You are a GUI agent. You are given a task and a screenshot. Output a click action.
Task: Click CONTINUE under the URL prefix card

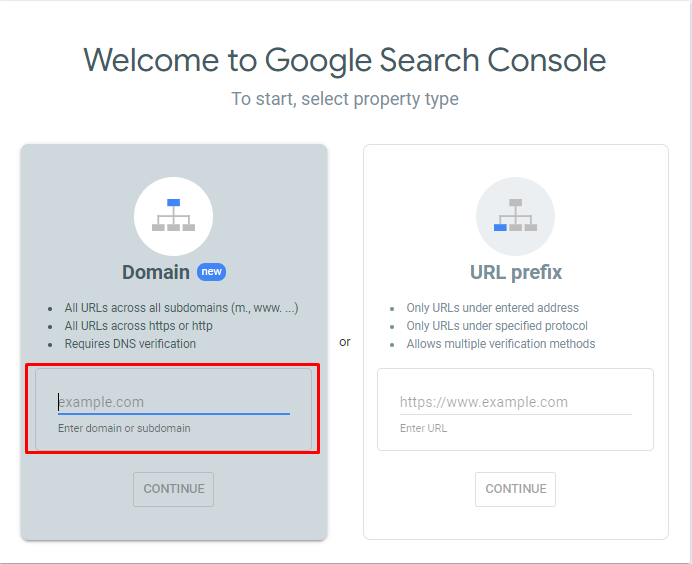515,489
